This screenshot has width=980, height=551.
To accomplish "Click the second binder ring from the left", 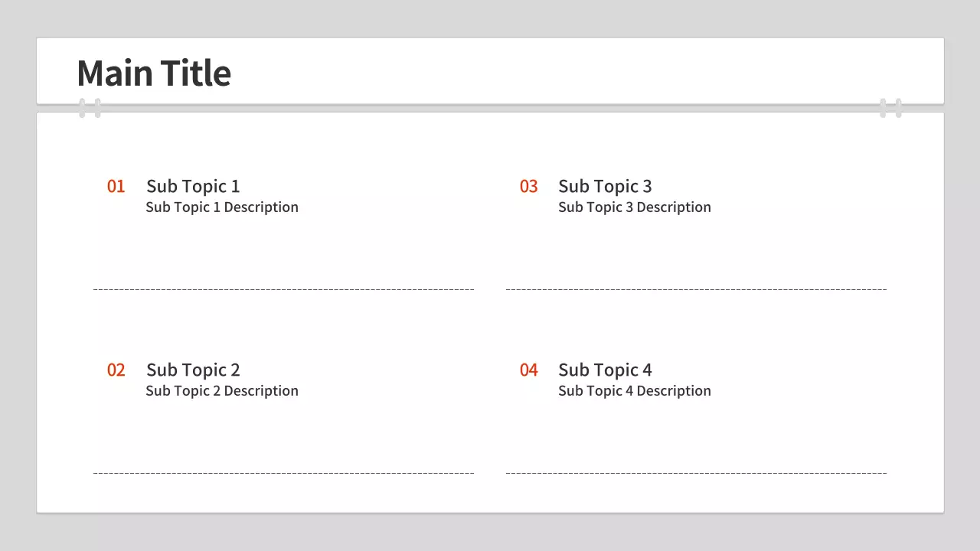I will 98,108.
